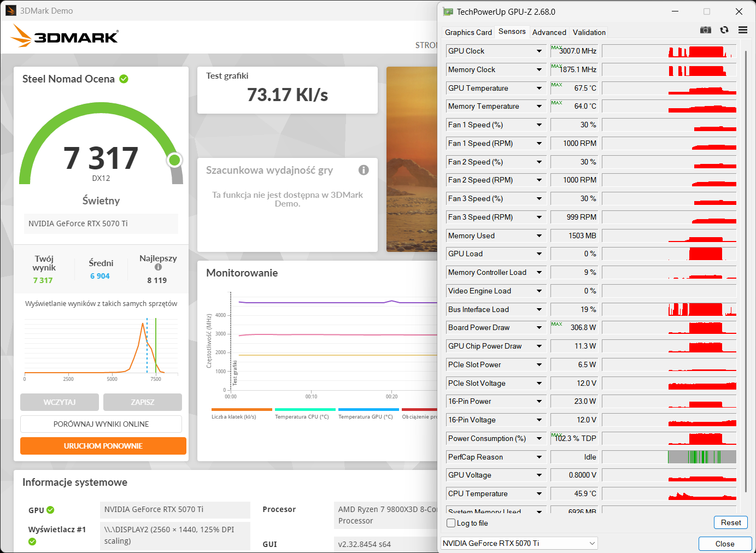
Task: Open the GPU Clock sensor dropdown
Action: pyautogui.click(x=539, y=51)
